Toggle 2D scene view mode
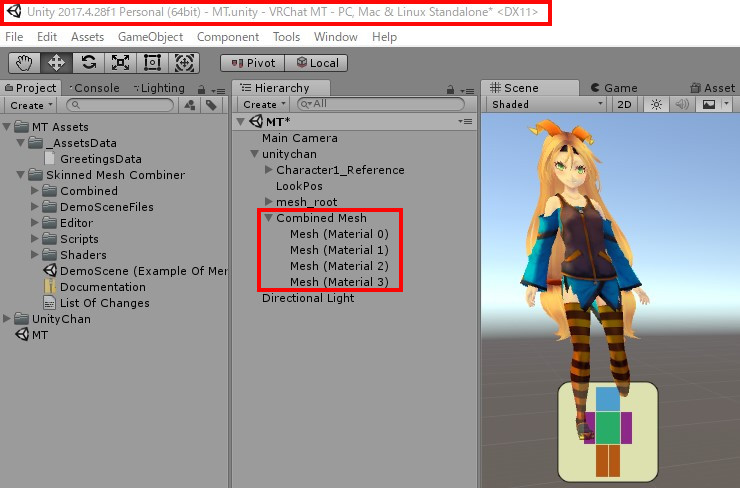The width and height of the screenshot is (740, 488). click(624, 104)
